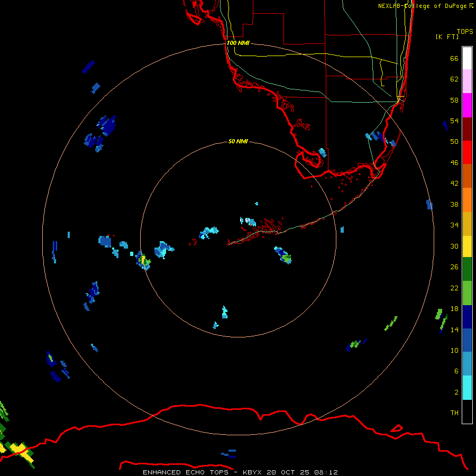Click the "100 NMI" range ring label
This screenshot has height=476, width=476.
(238, 43)
